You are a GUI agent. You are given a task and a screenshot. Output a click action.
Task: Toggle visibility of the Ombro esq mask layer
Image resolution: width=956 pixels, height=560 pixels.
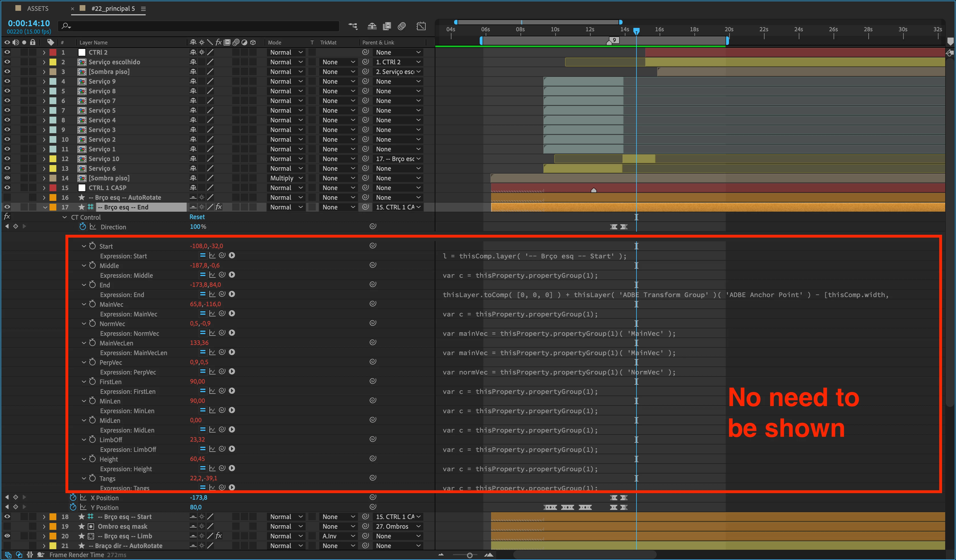click(7, 526)
